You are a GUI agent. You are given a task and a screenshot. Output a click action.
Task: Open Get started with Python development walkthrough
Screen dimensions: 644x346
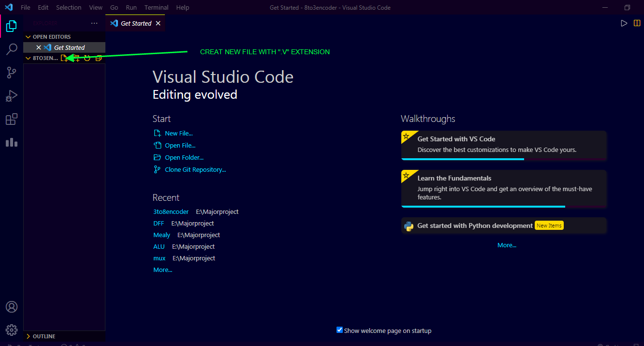[504, 226]
